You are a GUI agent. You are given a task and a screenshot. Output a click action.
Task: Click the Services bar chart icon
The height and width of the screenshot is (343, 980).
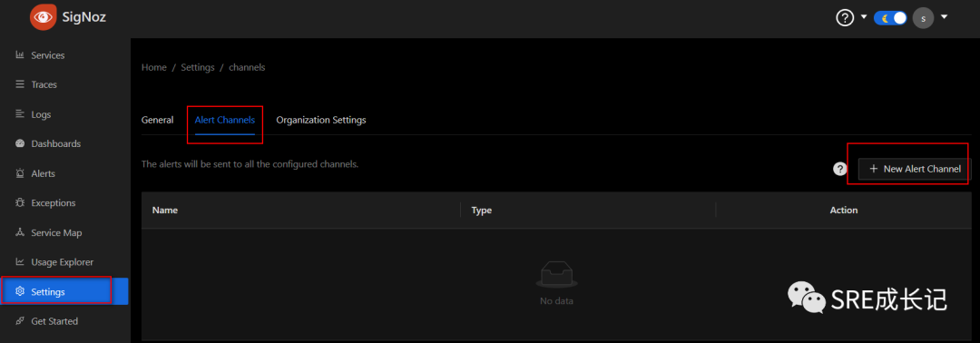point(19,55)
